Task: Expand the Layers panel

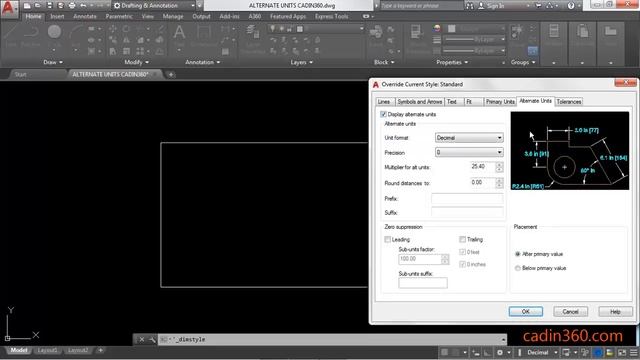Action: coord(302,62)
